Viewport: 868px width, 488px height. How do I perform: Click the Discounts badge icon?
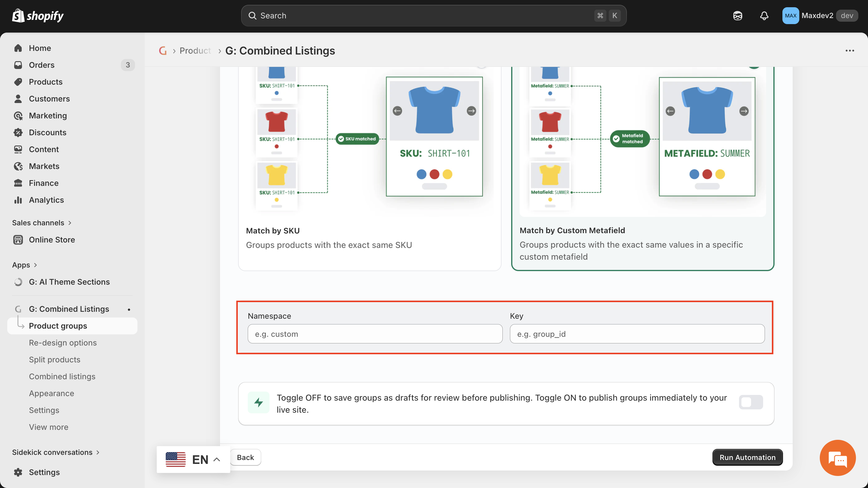[18, 132]
